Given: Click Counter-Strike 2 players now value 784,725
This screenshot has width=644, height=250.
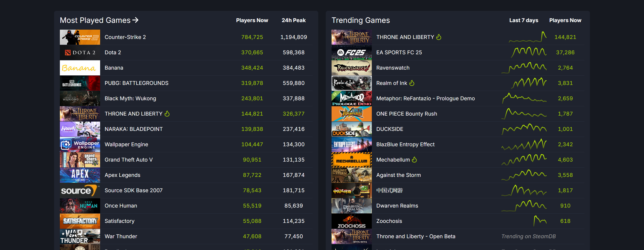Looking at the screenshot, I should click(x=252, y=37).
